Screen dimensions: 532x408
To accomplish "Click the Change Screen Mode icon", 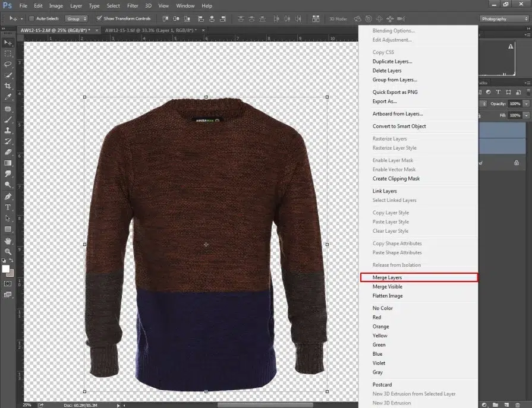I will (8, 295).
